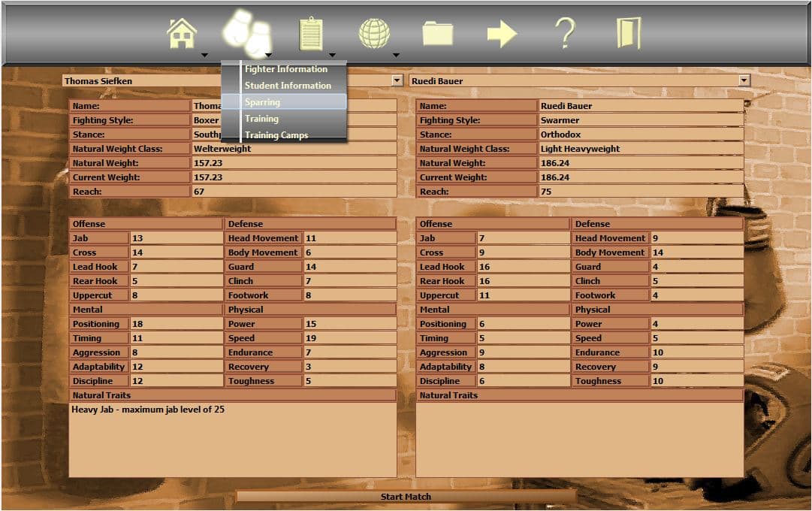
Task: Click the exit door icon
Action: pyautogui.click(x=629, y=34)
